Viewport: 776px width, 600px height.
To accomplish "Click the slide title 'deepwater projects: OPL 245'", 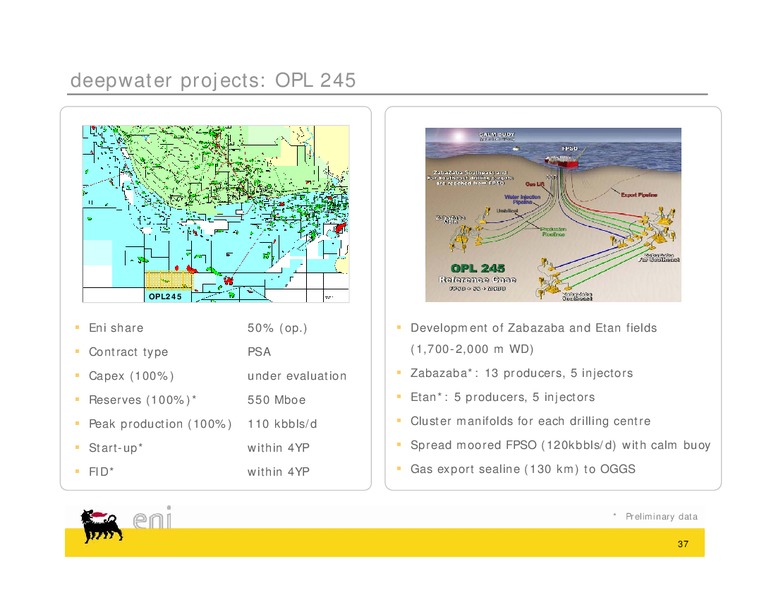I will (x=213, y=81).
